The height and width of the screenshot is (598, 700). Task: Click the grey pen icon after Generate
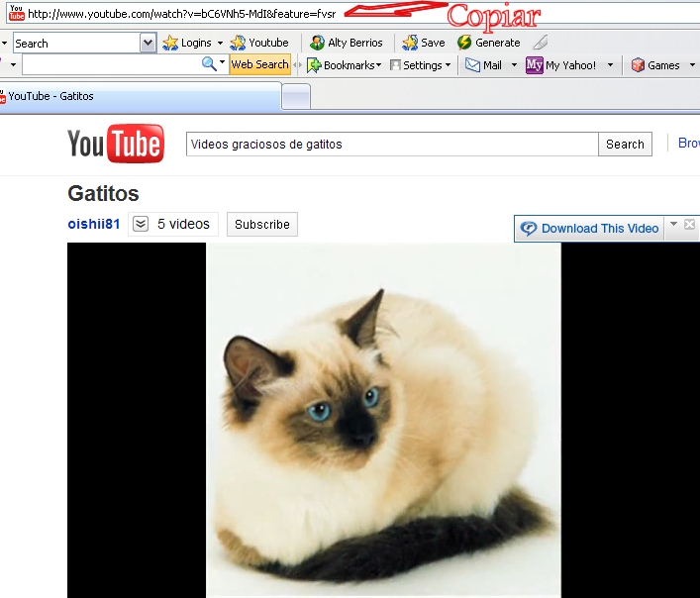tap(540, 44)
